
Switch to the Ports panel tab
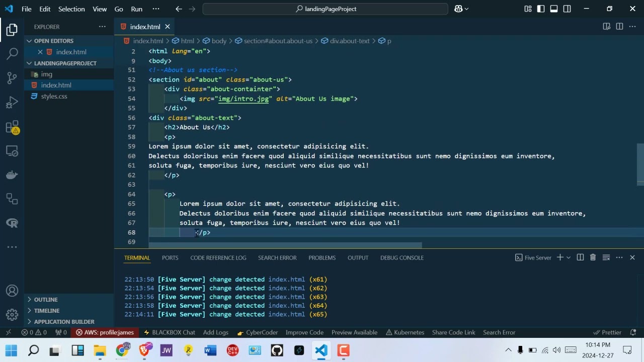[x=170, y=258]
